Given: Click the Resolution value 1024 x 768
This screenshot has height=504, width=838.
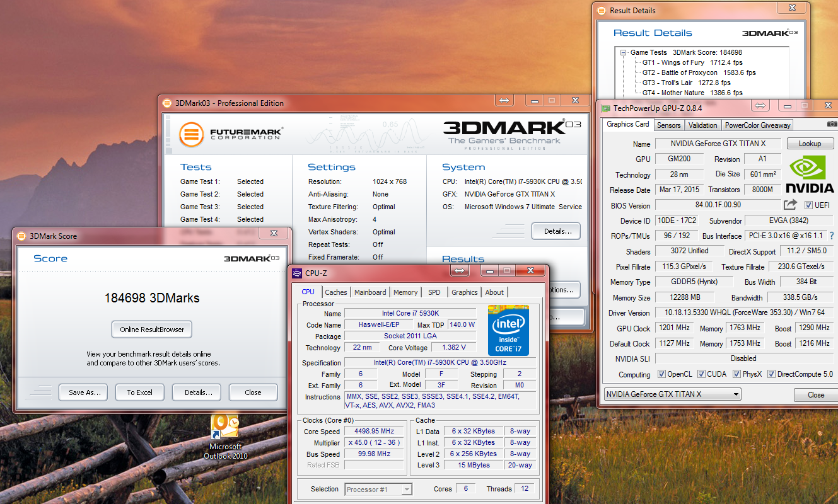Looking at the screenshot, I should pos(389,181).
